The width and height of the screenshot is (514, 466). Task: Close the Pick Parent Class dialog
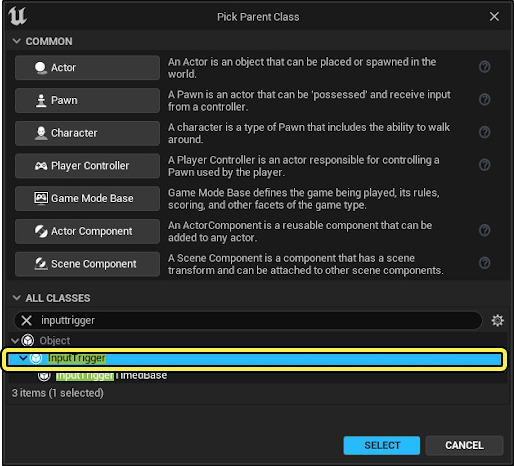click(494, 16)
